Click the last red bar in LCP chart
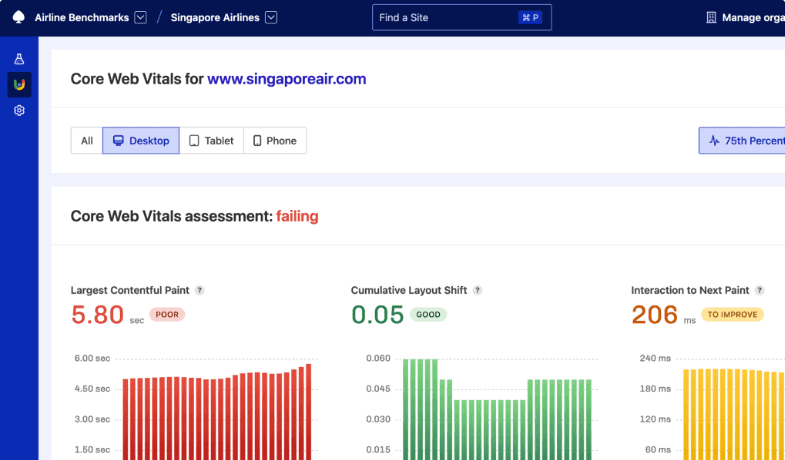This screenshot has width=785, height=460. [308, 410]
